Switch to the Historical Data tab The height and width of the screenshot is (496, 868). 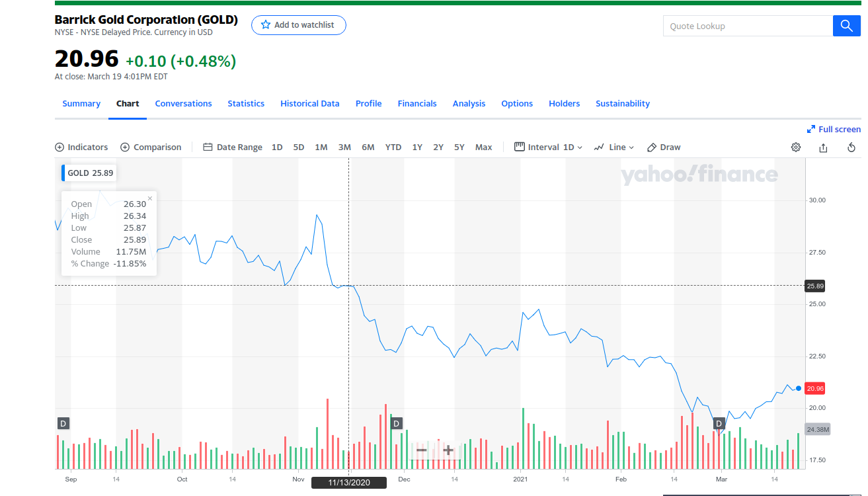click(x=309, y=103)
